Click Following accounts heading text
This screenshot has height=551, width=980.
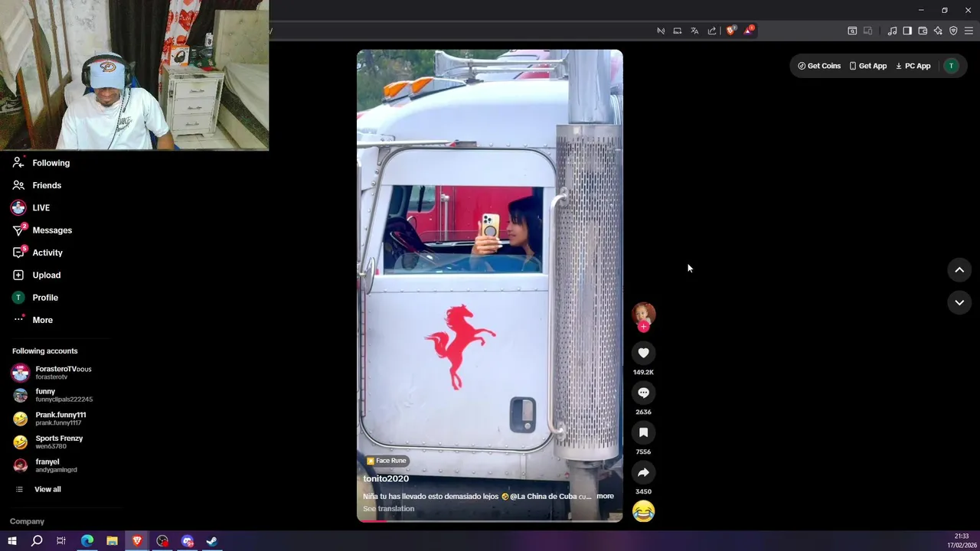[44, 350]
